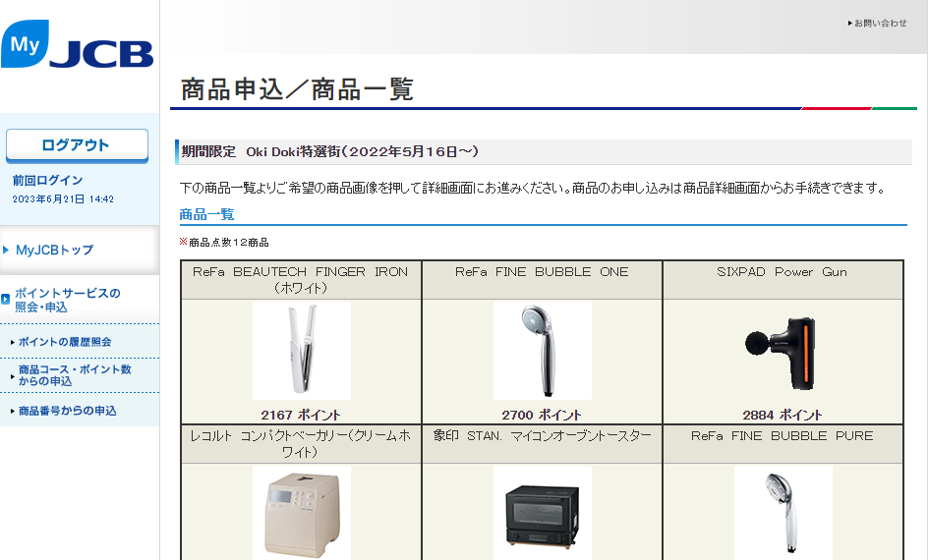Click the レコルト コンパクトベーカリー title
Viewport: 928px width, 560px height.
pyautogui.click(x=301, y=443)
